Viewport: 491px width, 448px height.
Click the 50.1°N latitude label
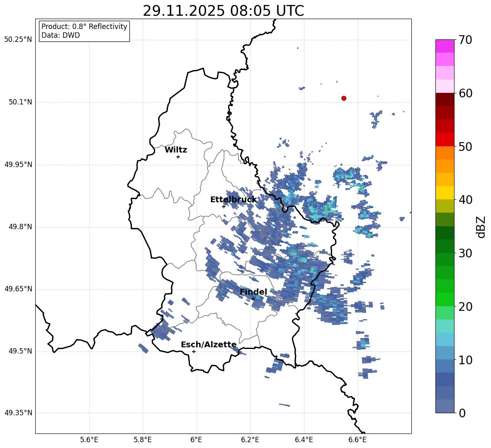coord(21,102)
